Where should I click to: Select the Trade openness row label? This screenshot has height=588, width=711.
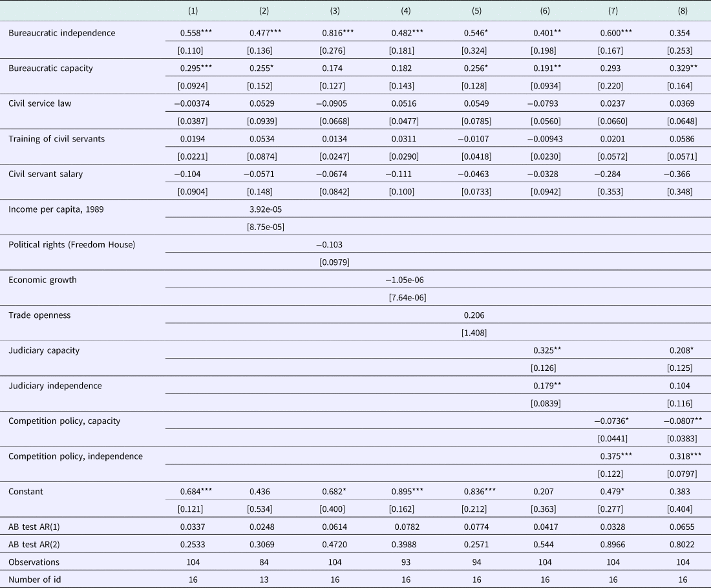tap(39, 315)
